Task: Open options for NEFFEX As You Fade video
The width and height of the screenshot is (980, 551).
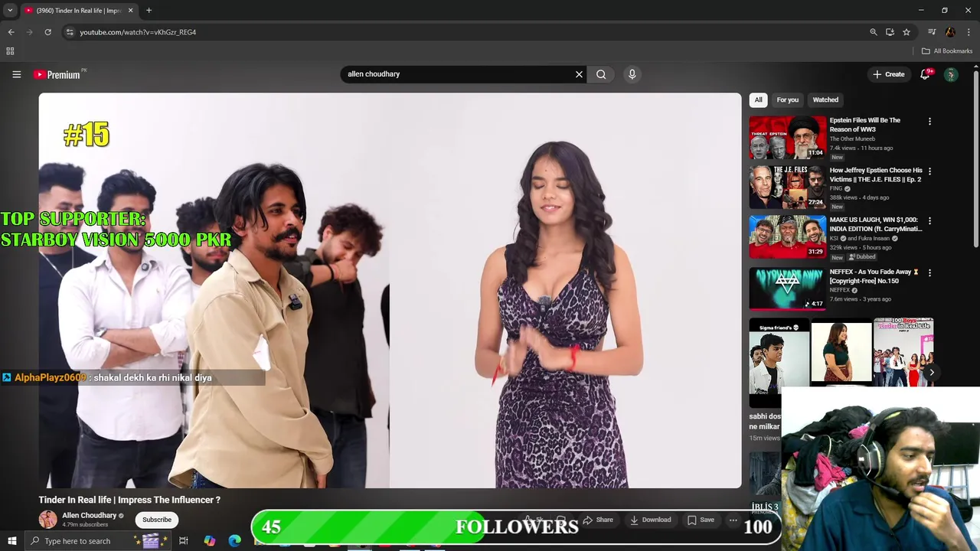Action: click(929, 272)
